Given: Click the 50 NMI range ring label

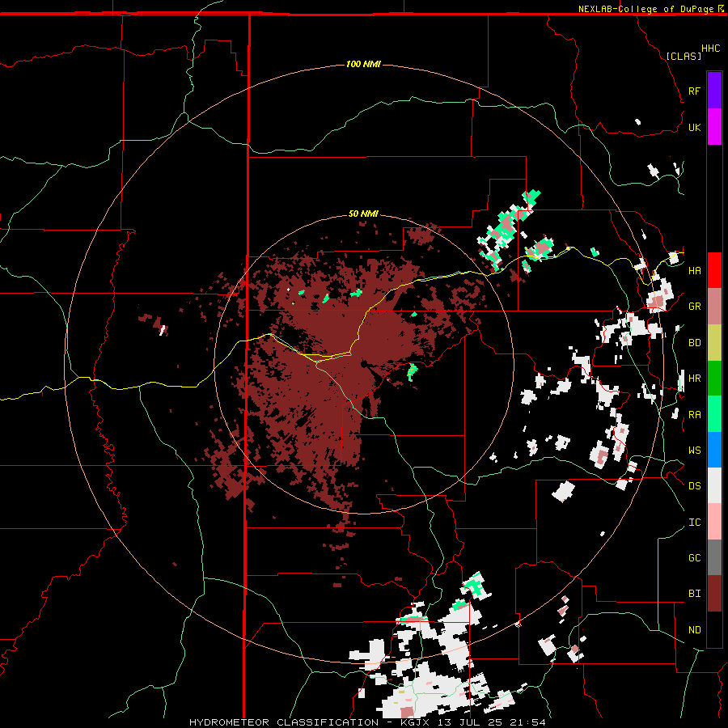Looking at the screenshot, I should point(363,214).
